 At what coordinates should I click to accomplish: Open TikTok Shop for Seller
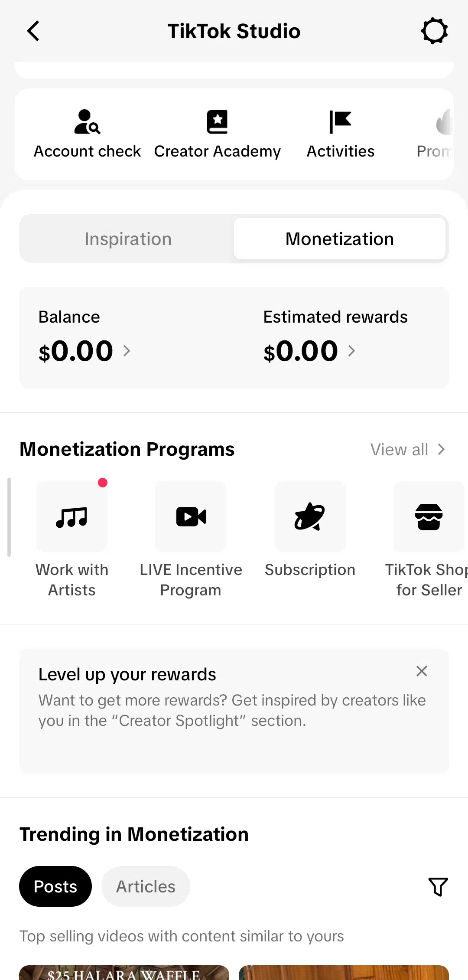pos(429,517)
